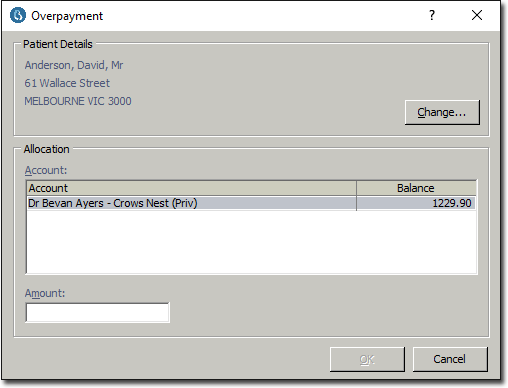
Task: Sort by the Balance column header
Action: (x=416, y=188)
